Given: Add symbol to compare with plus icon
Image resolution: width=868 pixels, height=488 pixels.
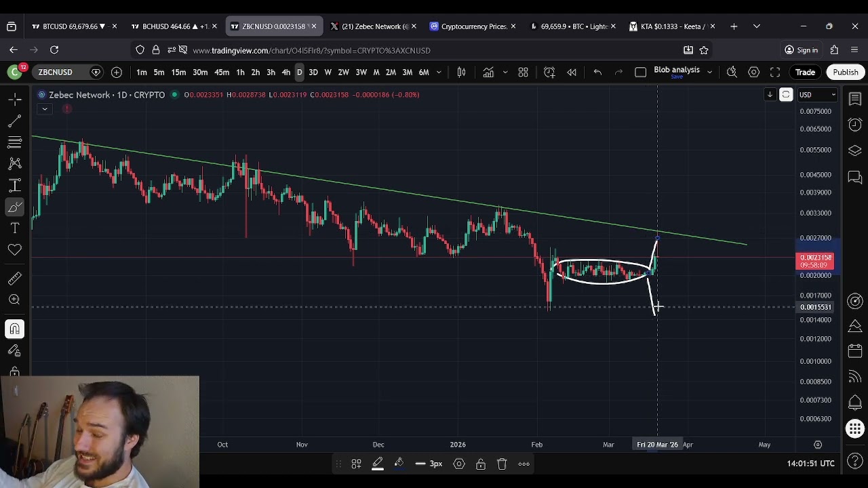Looking at the screenshot, I should click(117, 72).
